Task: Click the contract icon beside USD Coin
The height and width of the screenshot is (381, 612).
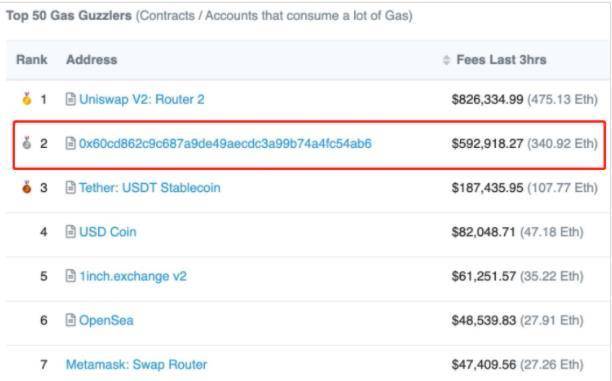Action: pyautogui.click(x=70, y=231)
